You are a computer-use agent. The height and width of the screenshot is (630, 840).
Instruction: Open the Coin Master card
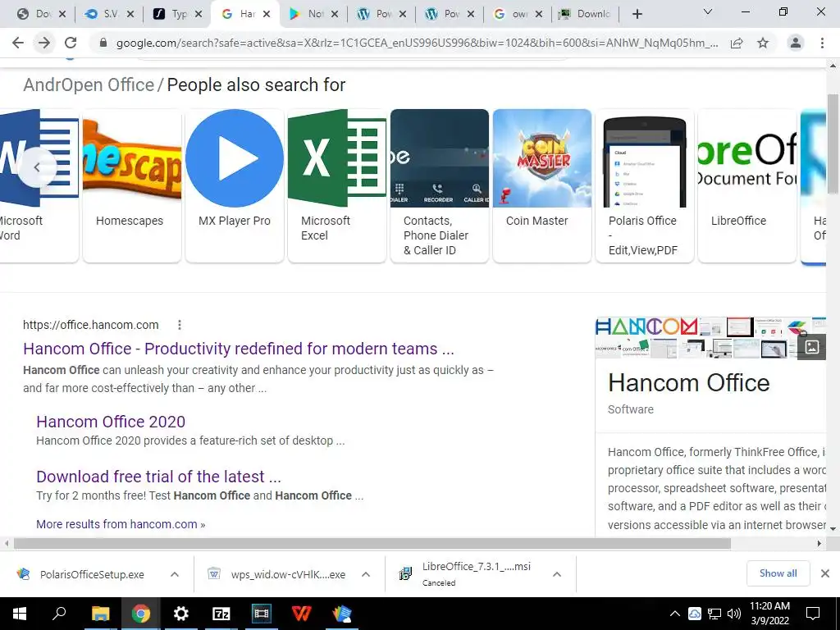542,185
